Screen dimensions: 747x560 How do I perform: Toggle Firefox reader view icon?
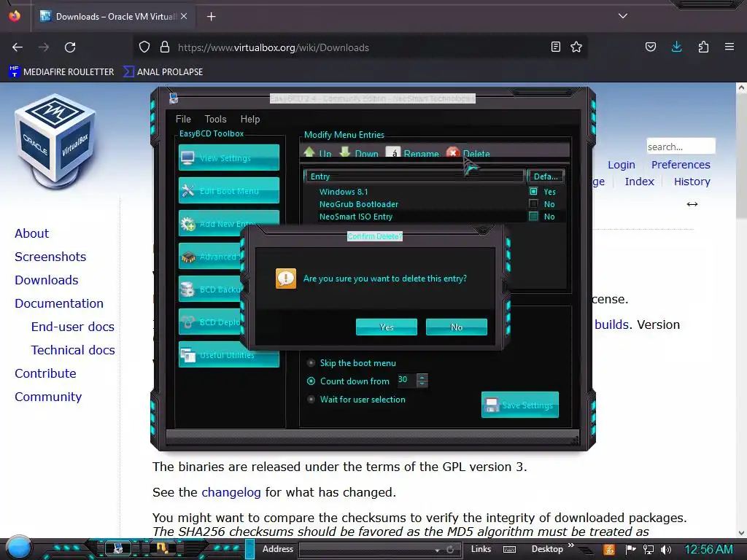pyautogui.click(x=555, y=47)
